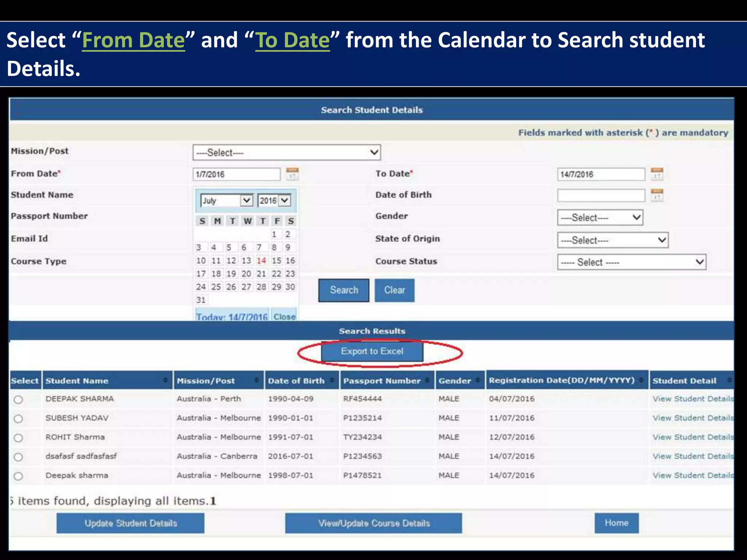The image size is (747, 560).
Task: Sort by Student Name column arrows
Action: (x=165, y=380)
